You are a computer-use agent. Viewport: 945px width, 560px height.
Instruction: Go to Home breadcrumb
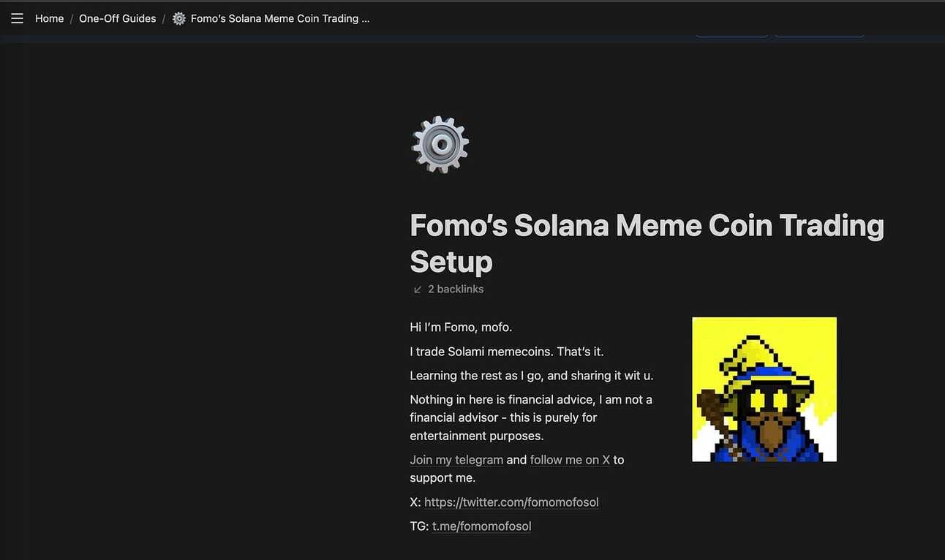[49, 18]
